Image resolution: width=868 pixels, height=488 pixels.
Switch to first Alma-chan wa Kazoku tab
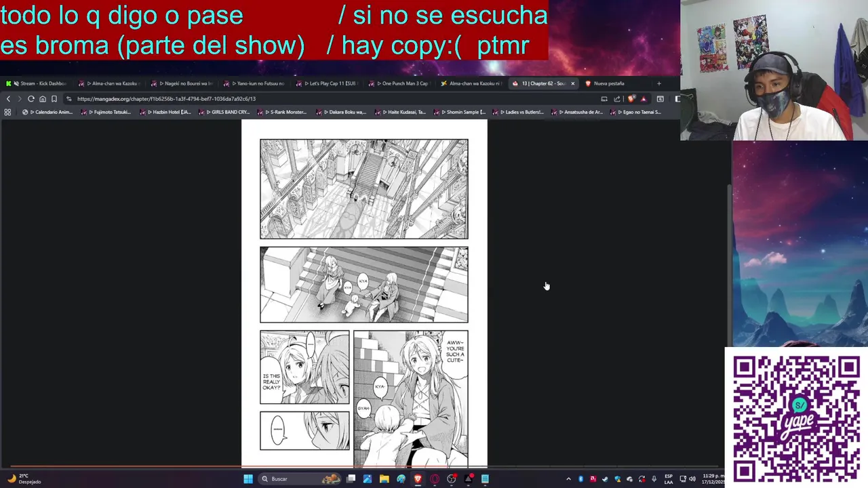(110, 83)
